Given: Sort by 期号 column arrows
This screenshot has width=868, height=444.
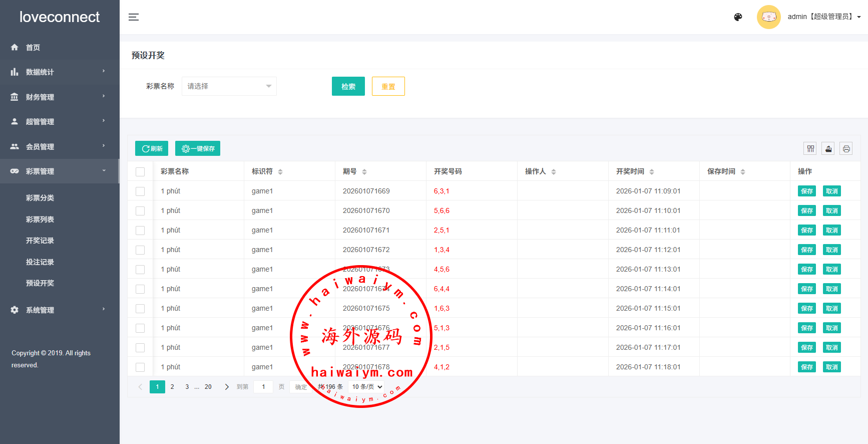Looking at the screenshot, I should (364, 172).
